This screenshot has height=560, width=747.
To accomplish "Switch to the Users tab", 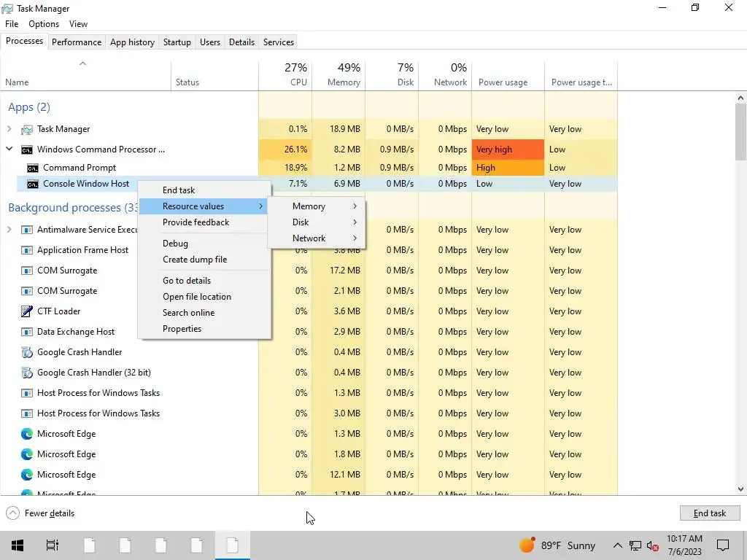I will pos(210,42).
